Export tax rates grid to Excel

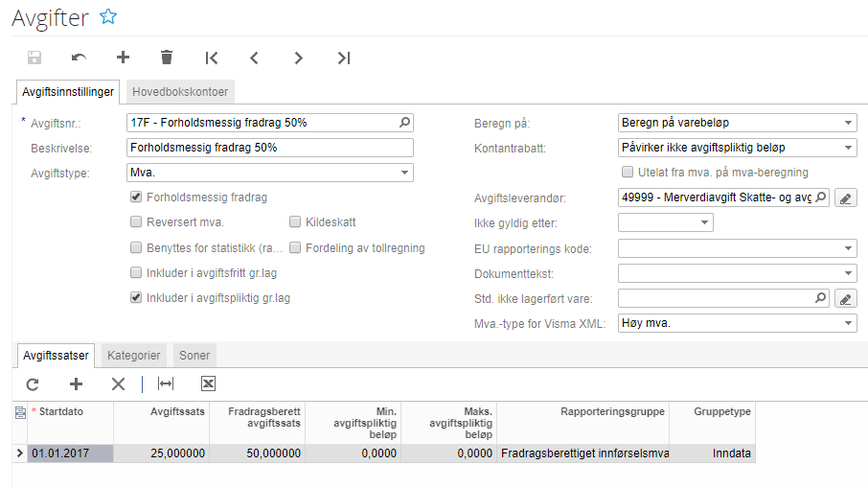coord(208,383)
